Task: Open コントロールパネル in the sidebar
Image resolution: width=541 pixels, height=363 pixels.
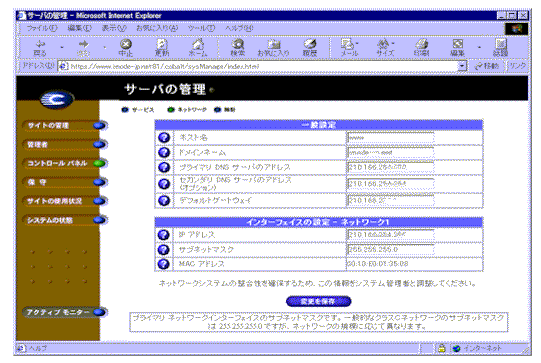Action: 65,163
